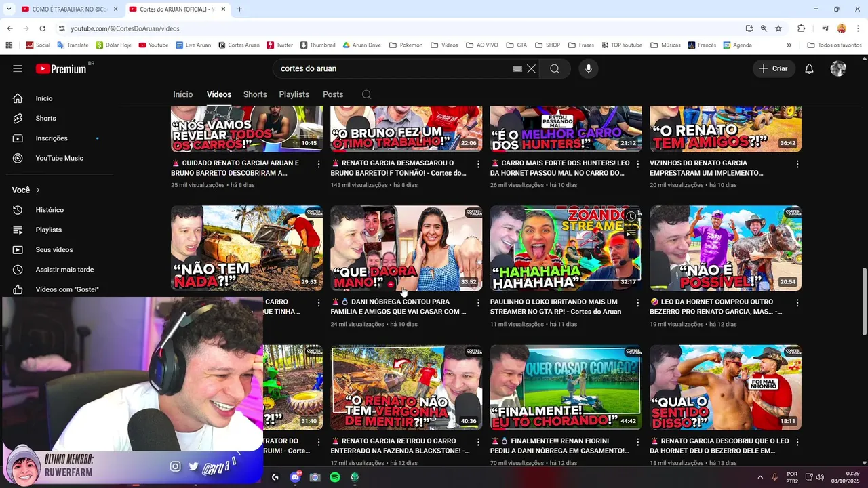Switch to the channel Posts tab

click(333, 94)
